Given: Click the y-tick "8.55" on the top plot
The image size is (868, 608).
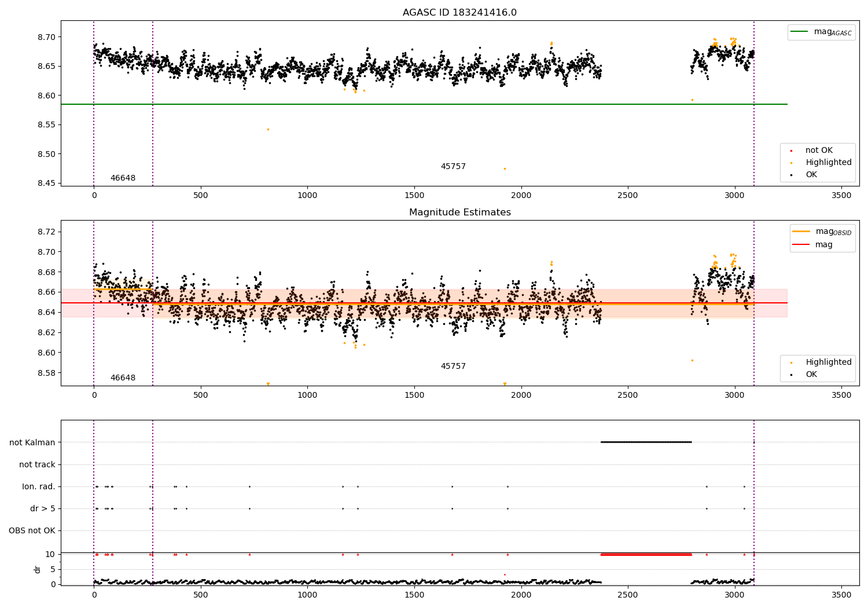Looking at the screenshot, I should click(x=45, y=125).
